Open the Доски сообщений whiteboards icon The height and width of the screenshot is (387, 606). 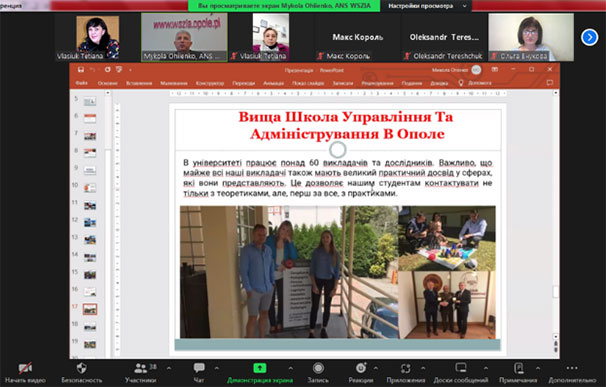pyautogui.click(x=461, y=368)
